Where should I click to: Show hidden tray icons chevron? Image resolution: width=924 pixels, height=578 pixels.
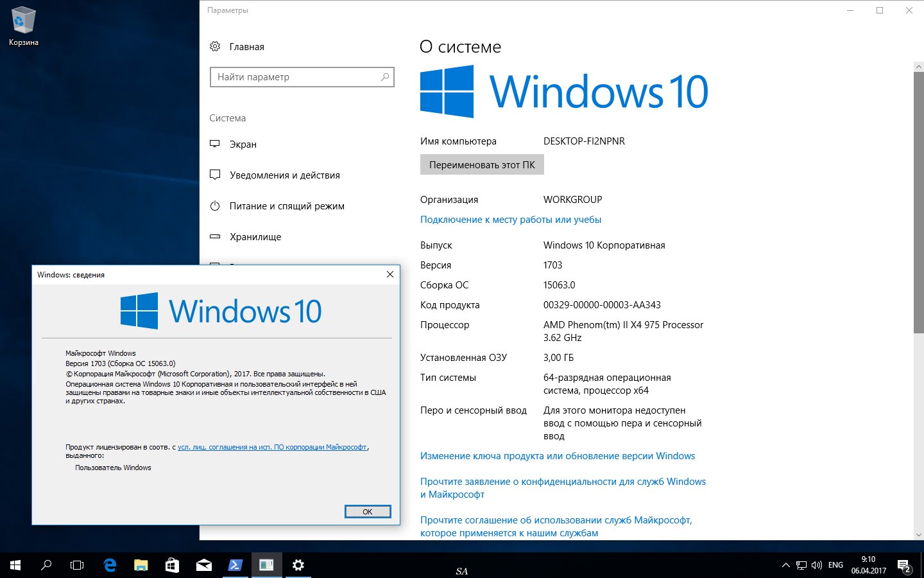[x=785, y=565]
